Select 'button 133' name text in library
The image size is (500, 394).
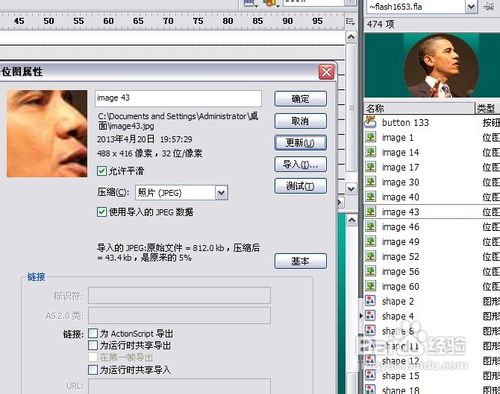pos(405,123)
